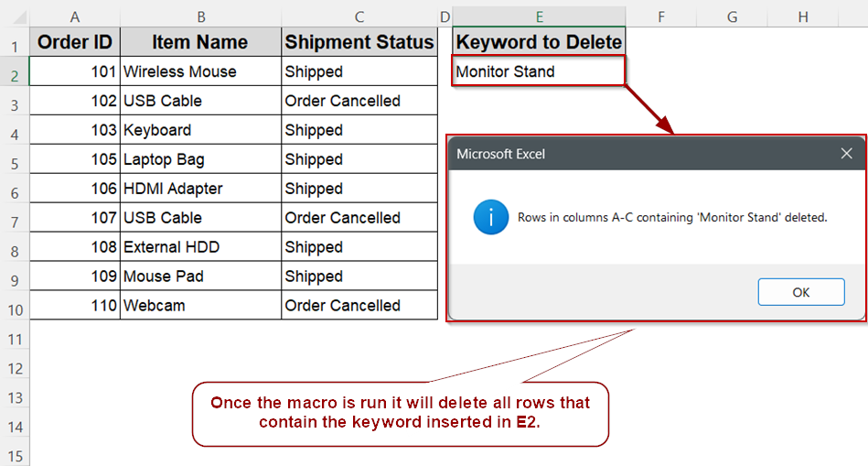Select column G header

pos(732,17)
